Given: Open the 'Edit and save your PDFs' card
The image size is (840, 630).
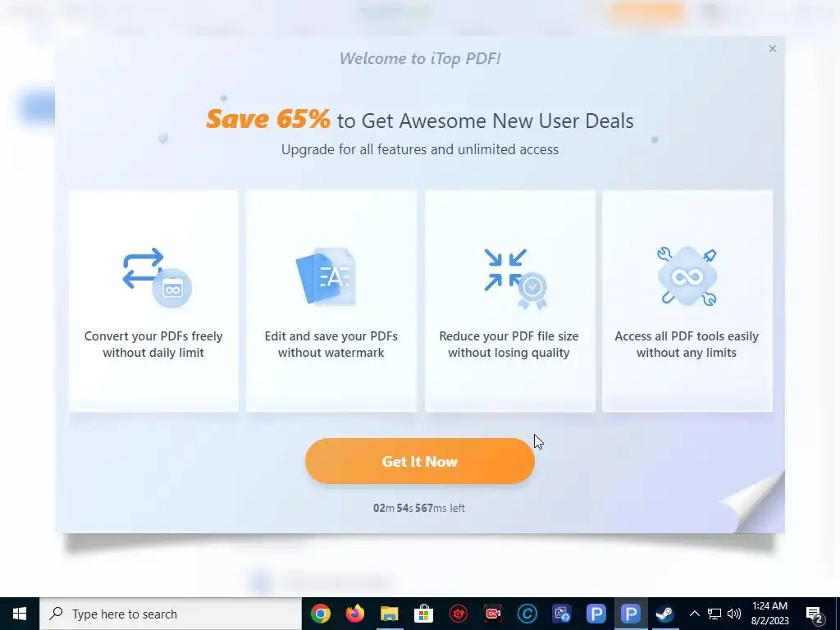Looking at the screenshot, I should (x=331, y=301).
